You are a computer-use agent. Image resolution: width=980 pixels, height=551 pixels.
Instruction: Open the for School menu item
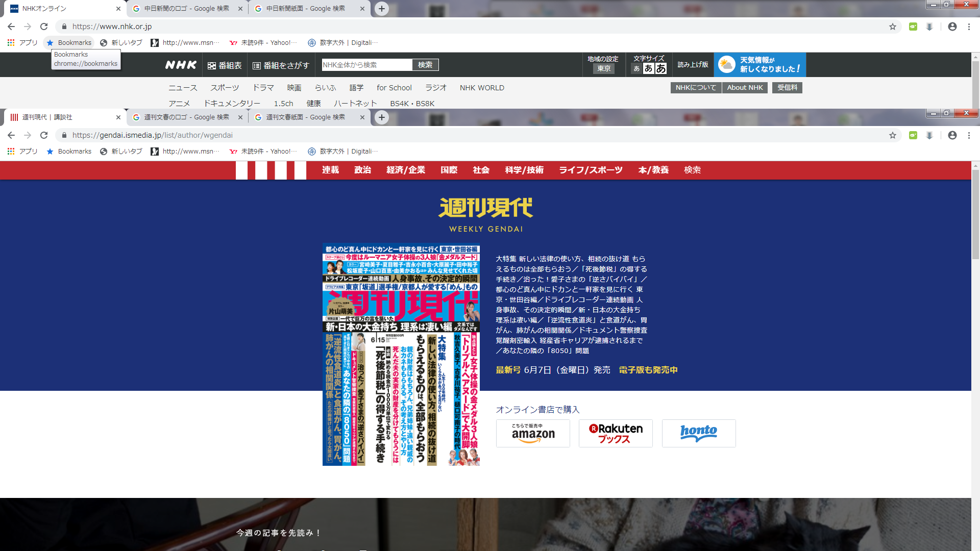394,88
